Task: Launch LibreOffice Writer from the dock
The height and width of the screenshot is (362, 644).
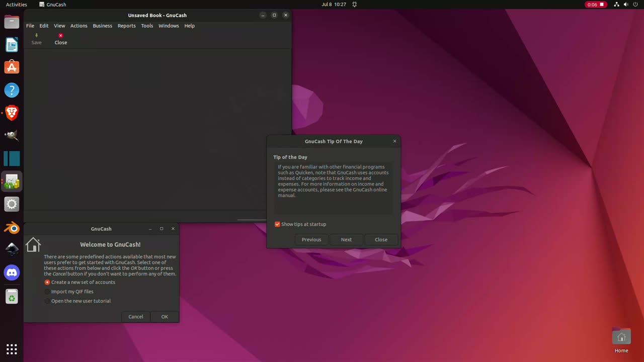Action: pyautogui.click(x=12, y=45)
